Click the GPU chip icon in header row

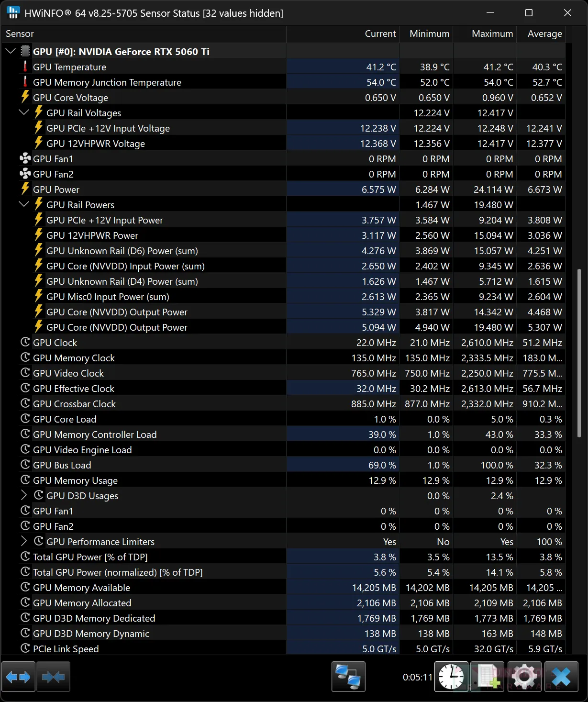25,51
